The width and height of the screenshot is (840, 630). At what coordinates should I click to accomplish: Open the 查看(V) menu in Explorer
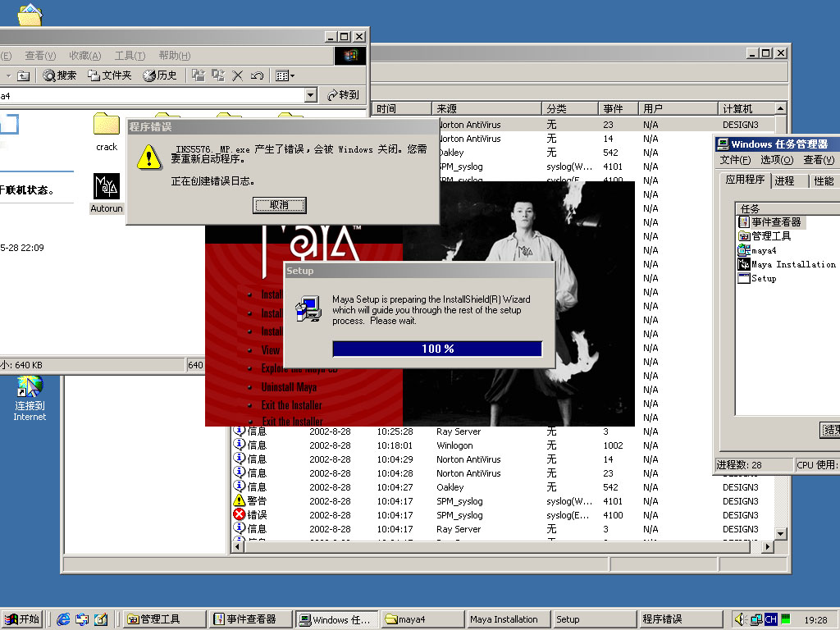point(40,56)
